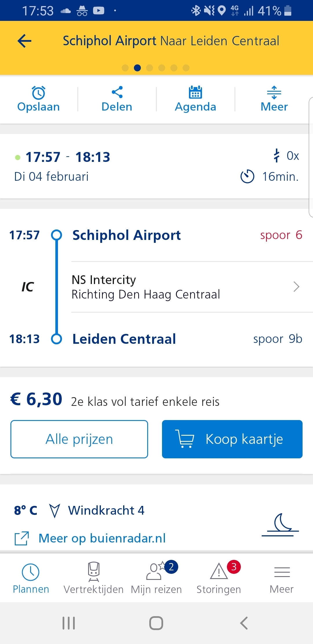The width and height of the screenshot is (313, 644).
Task: Select the third page indicator dot
Action: point(150,68)
